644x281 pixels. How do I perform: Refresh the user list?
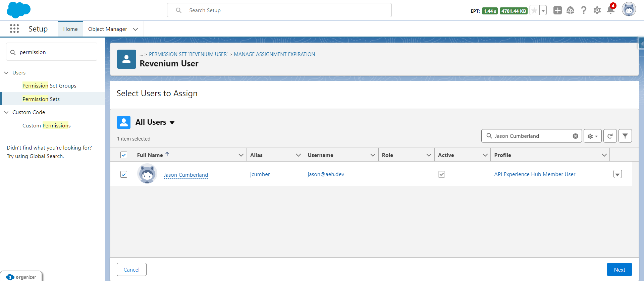click(610, 136)
